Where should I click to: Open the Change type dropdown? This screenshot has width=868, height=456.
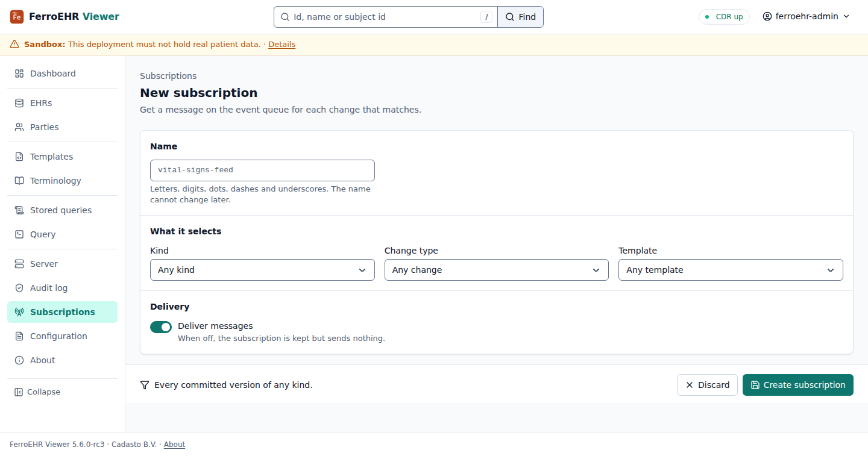point(497,270)
